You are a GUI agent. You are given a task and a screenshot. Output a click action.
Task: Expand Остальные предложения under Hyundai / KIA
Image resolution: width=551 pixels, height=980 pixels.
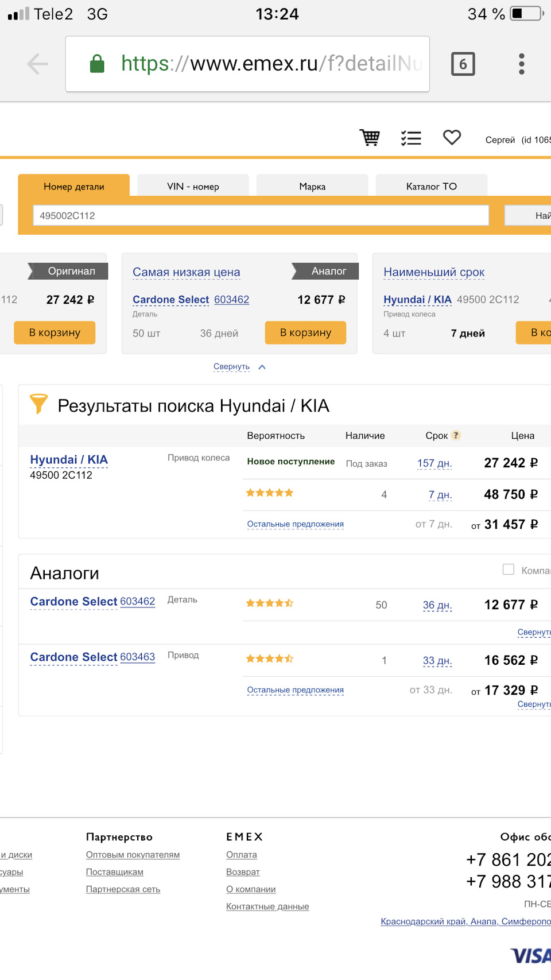295,524
